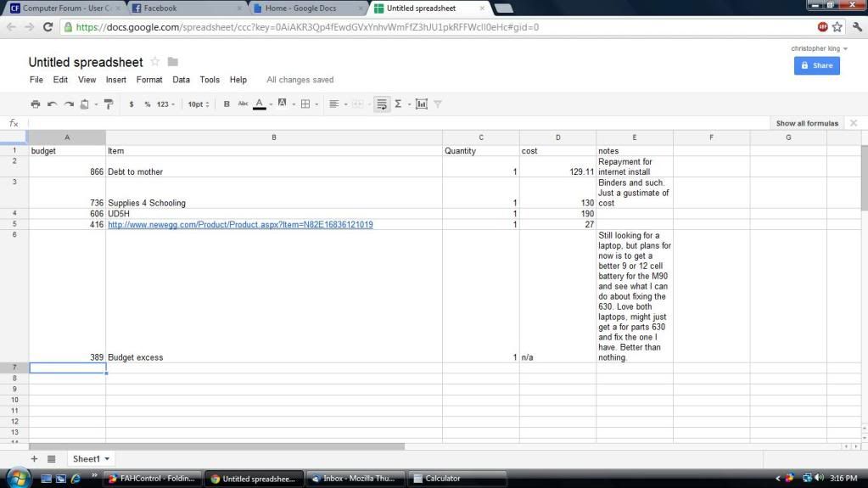Open the 123 number formats dropdown

(165, 104)
